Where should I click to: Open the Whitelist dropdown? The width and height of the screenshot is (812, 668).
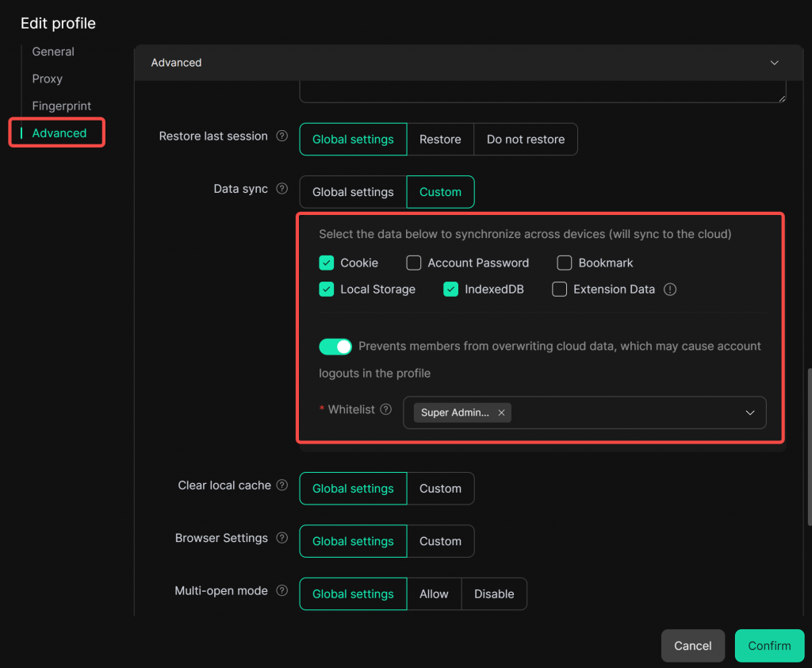pyautogui.click(x=749, y=413)
